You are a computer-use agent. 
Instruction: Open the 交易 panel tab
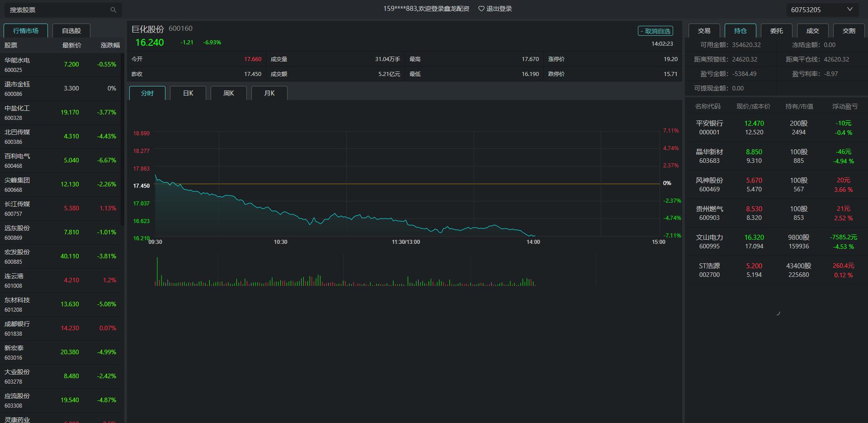pyautogui.click(x=704, y=31)
